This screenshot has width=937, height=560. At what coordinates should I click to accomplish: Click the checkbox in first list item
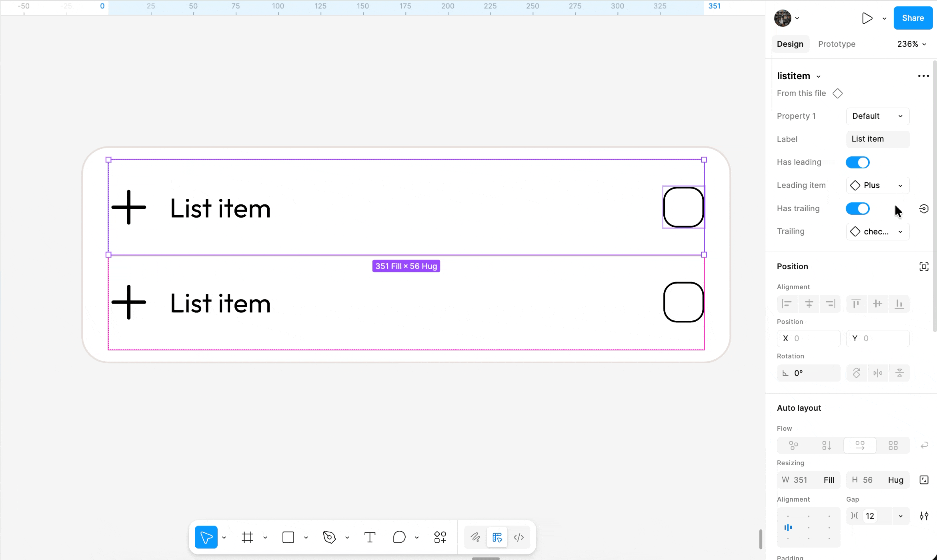coord(683,207)
